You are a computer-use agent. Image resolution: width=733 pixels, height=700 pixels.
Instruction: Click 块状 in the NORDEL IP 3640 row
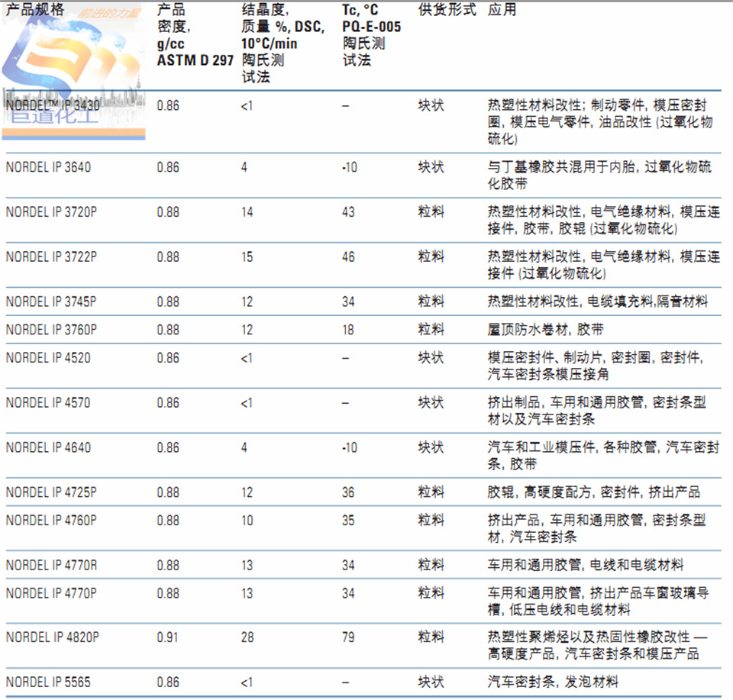click(431, 167)
